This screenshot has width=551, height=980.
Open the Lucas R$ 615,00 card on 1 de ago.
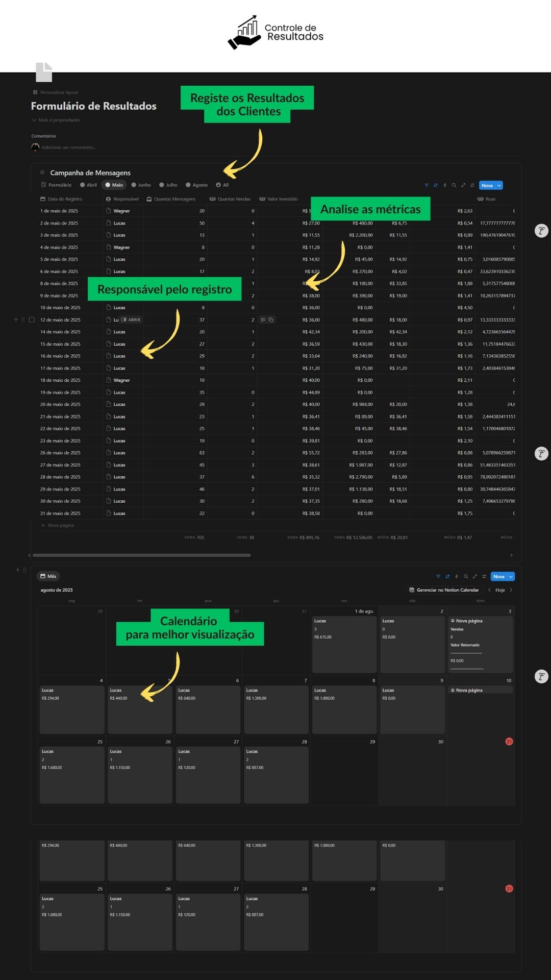pos(344,645)
